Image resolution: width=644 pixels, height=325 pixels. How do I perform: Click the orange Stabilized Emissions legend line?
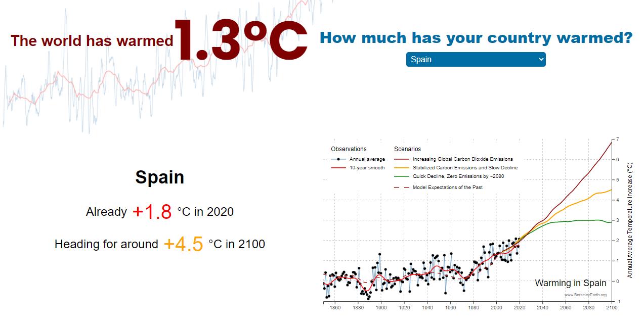401,168
